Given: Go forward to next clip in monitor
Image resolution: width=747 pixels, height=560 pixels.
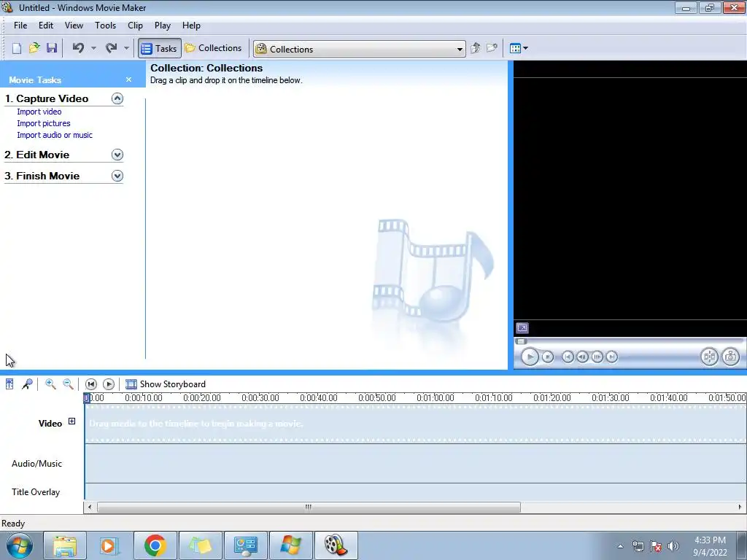Looking at the screenshot, I should tap(612, 357).
